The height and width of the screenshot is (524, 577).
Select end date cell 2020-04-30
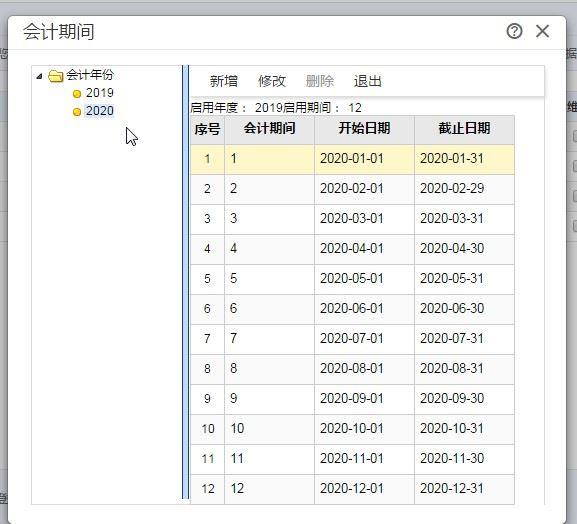coord(464,249)
